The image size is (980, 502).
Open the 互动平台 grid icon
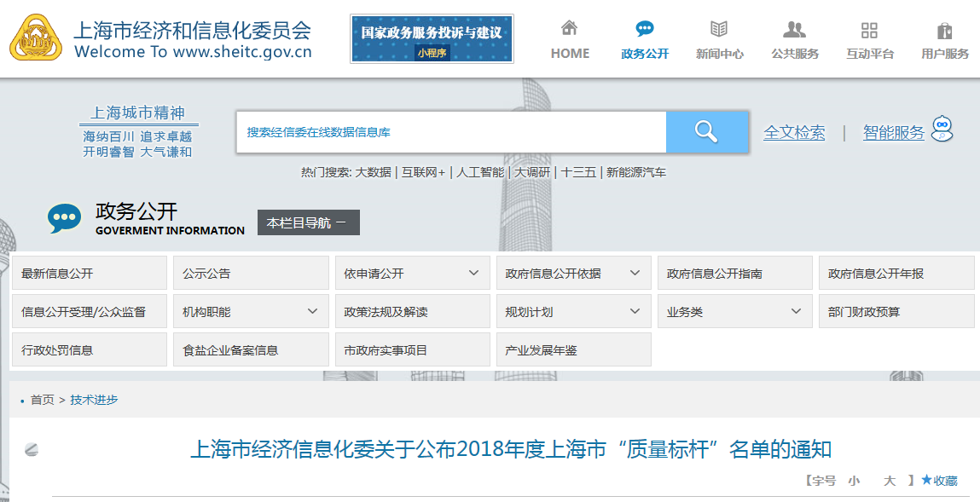click(869, 31)
